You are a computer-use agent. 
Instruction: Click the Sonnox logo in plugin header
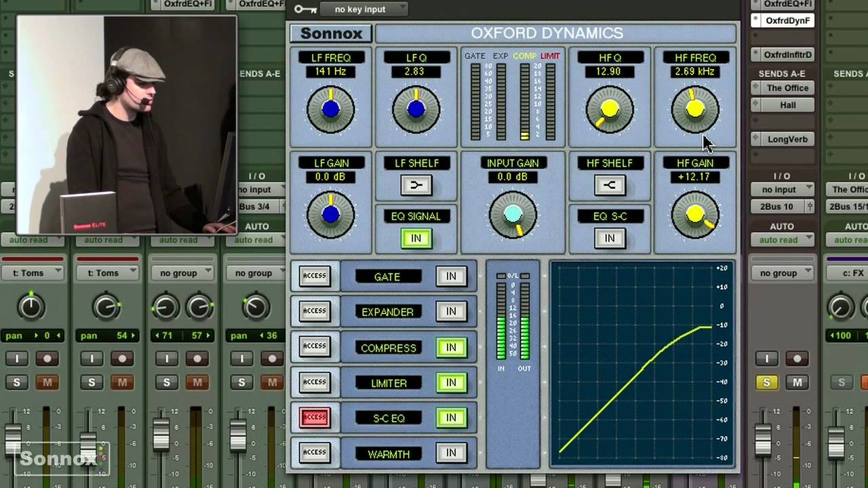331,33
